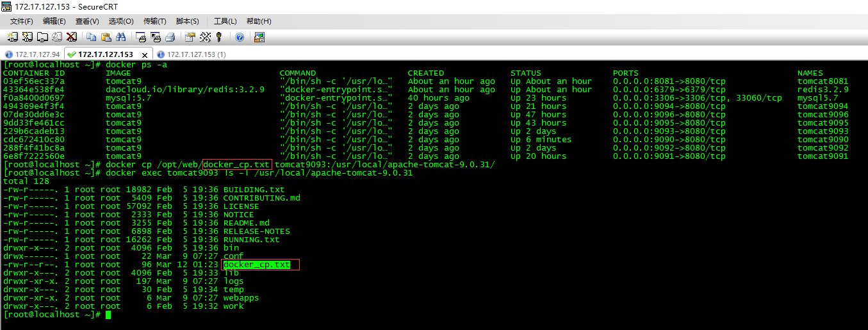Click highlighted docker_cp.txt in file listing

[257, 265]
